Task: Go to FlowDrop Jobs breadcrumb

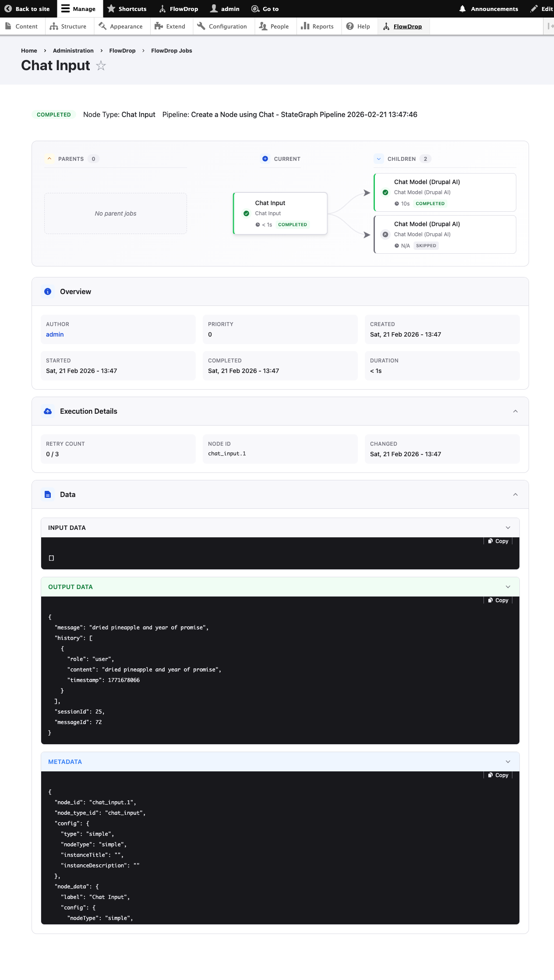Action: (x=171, y=51)
